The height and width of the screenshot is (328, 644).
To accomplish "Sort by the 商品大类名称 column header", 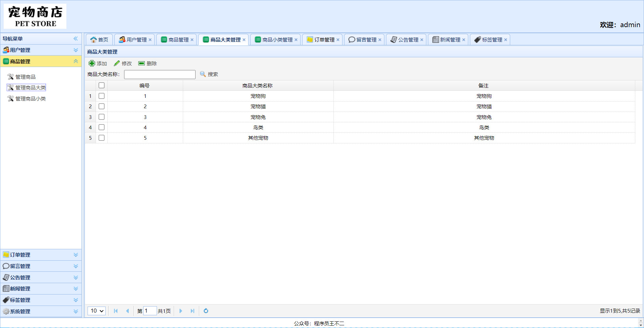I will point(258,85).
